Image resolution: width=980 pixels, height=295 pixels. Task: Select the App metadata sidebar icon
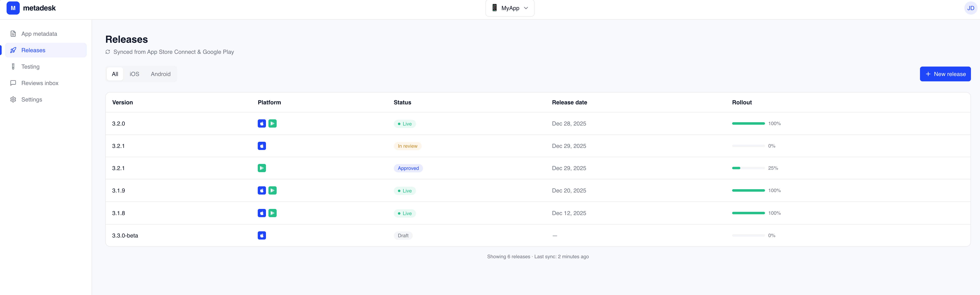point(13,33)
